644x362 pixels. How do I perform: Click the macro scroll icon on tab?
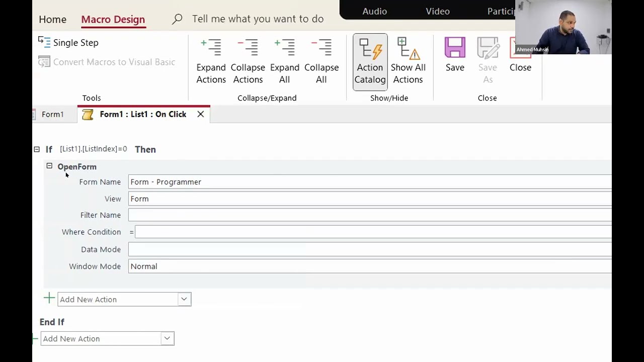pos(88,115)
